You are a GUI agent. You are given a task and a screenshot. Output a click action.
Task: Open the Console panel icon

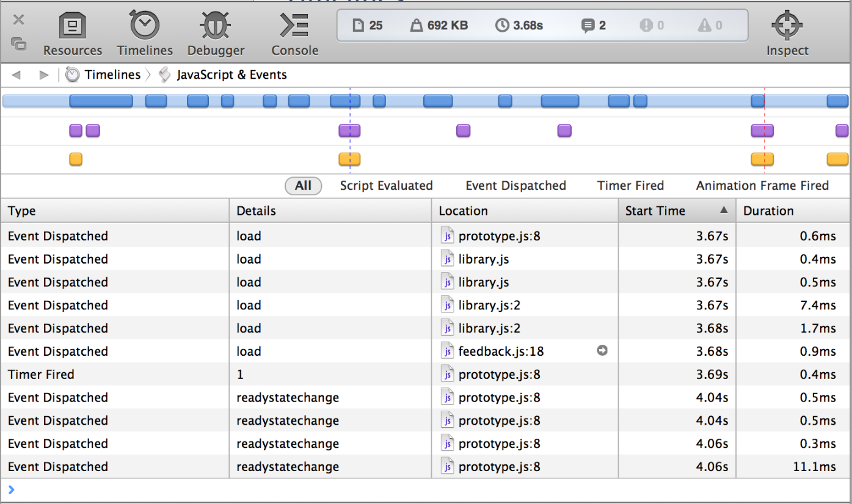pyautogui.click(x=294, y=27)
